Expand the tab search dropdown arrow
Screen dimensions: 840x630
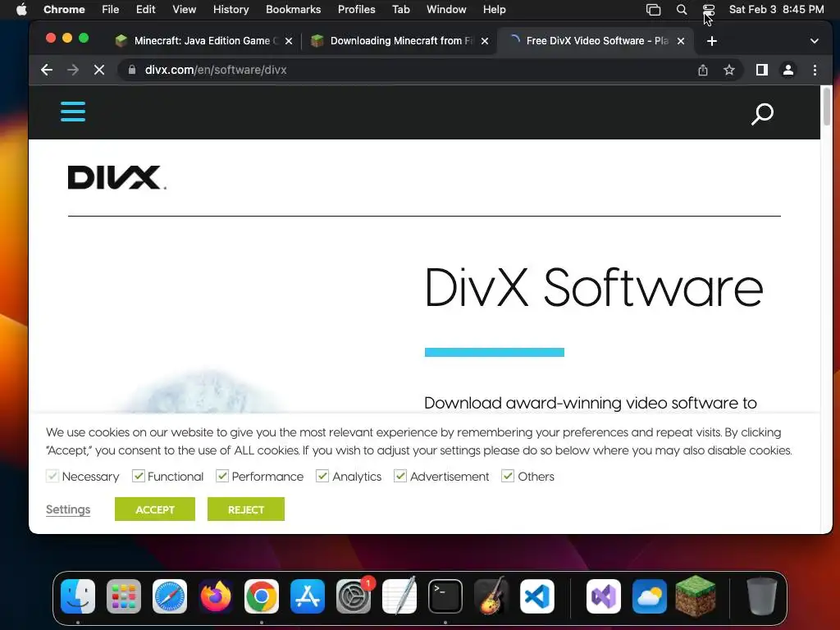point(815,41)
